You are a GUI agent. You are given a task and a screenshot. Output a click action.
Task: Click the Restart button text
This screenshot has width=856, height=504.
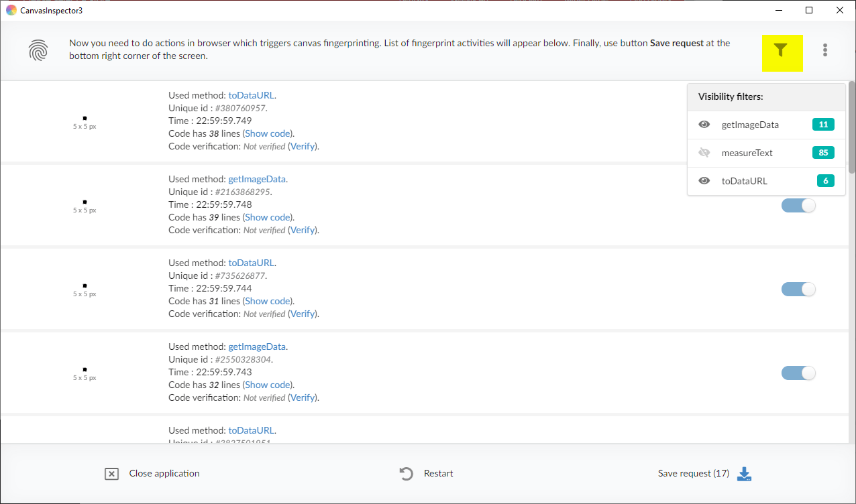point(438,473)
